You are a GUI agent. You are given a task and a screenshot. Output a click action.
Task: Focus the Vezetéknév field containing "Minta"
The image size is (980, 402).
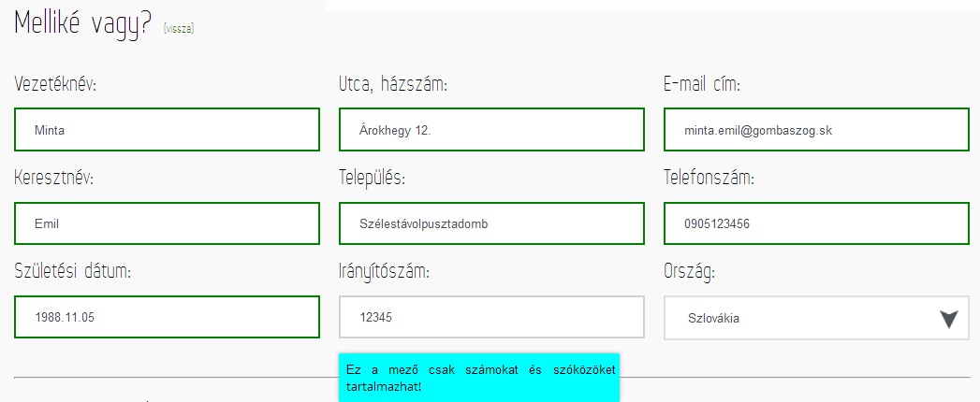(x=167, y=130)
